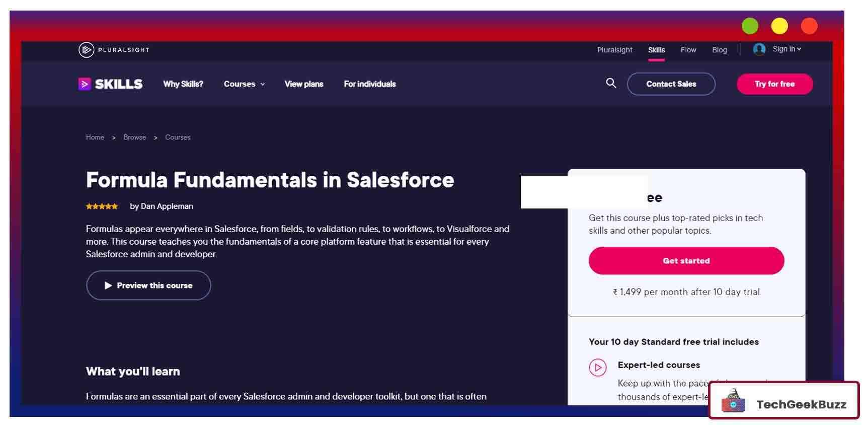Open the Sign in dropdown chevron
868x425 pixels.
click(x=799, y=49)
